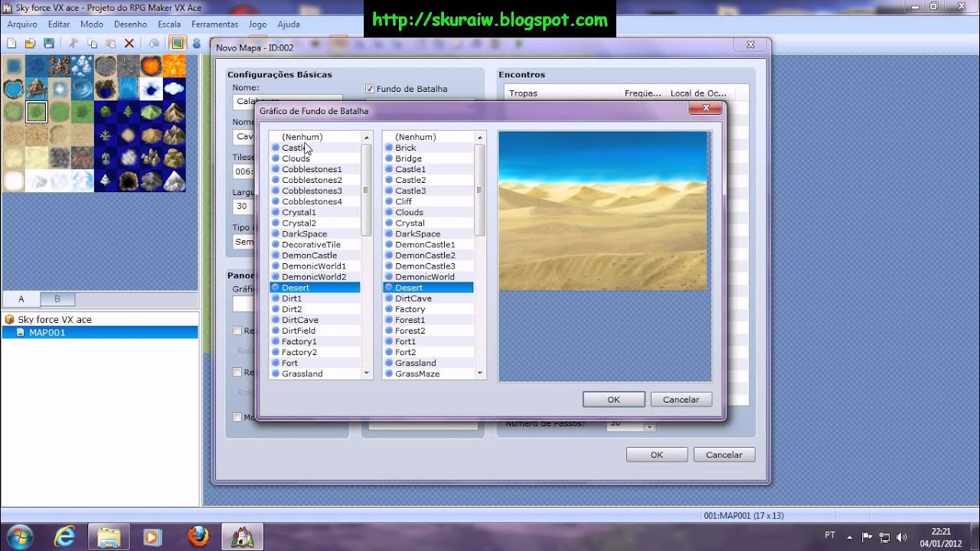Pick the snowy mountain tile in the palette
Screen dimensions: 980x551
[174, 181]
